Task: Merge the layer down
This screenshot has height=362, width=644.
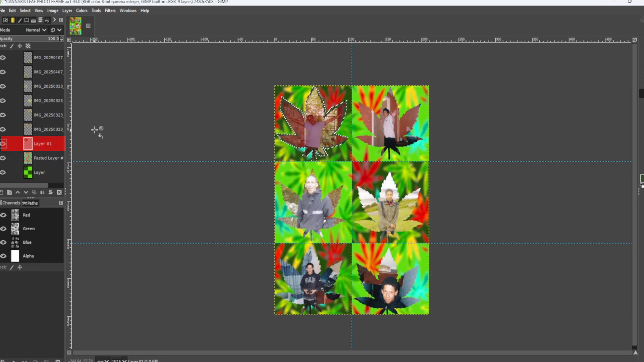Action: click(42, 192)
